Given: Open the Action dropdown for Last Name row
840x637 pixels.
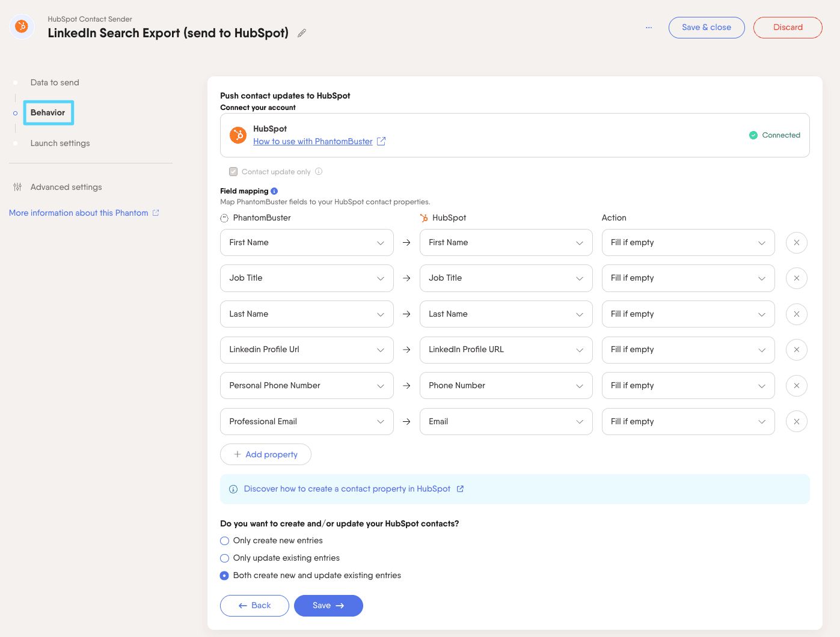Looking at the screenshot, I should point(688,314).
